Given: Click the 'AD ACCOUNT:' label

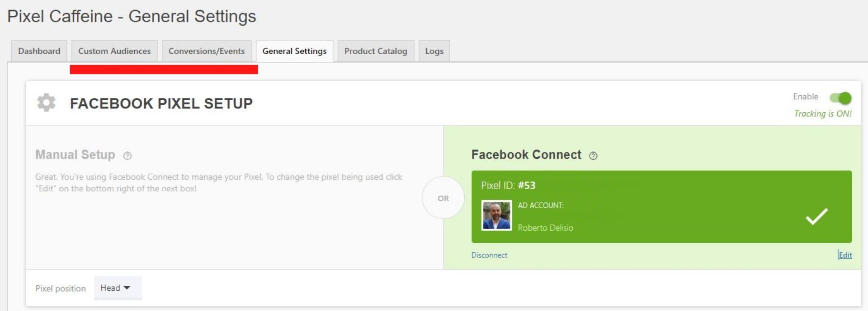Looking at the screenshot, I should [541, 205].
